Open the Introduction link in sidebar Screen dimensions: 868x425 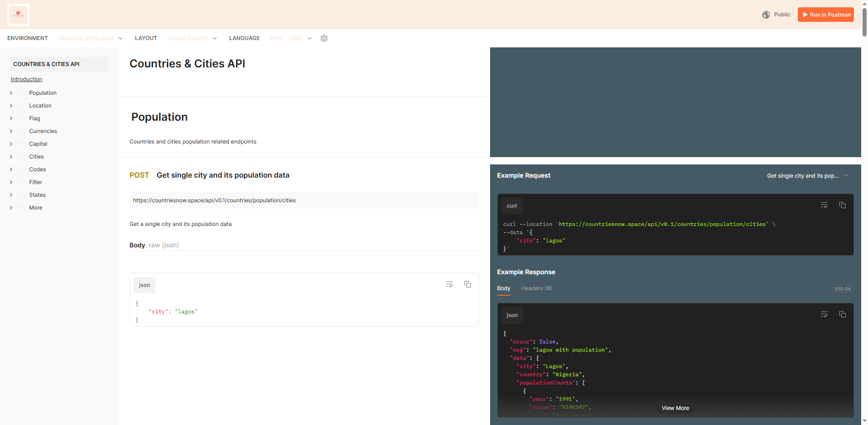[26, 79]
